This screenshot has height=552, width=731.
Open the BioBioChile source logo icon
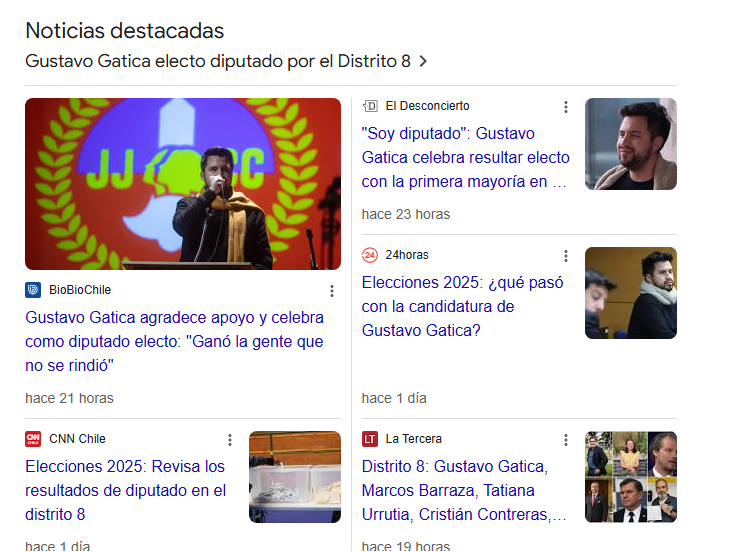[33, 290]
